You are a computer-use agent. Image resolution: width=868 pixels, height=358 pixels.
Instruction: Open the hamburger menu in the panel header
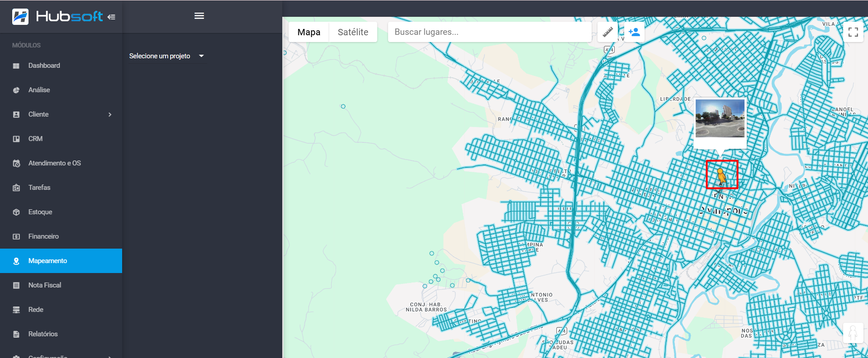(199, 16)
